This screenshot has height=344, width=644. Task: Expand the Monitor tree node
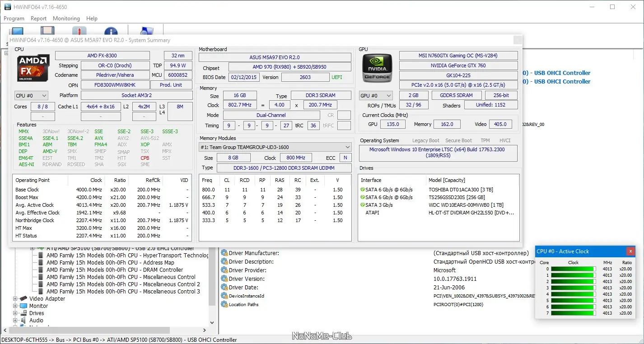coord(15,306)
